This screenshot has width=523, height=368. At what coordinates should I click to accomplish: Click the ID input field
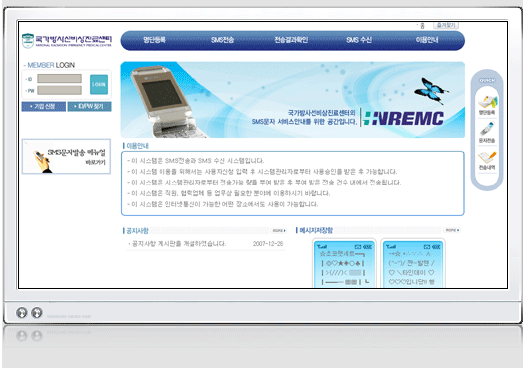click(x=59, y=79)
